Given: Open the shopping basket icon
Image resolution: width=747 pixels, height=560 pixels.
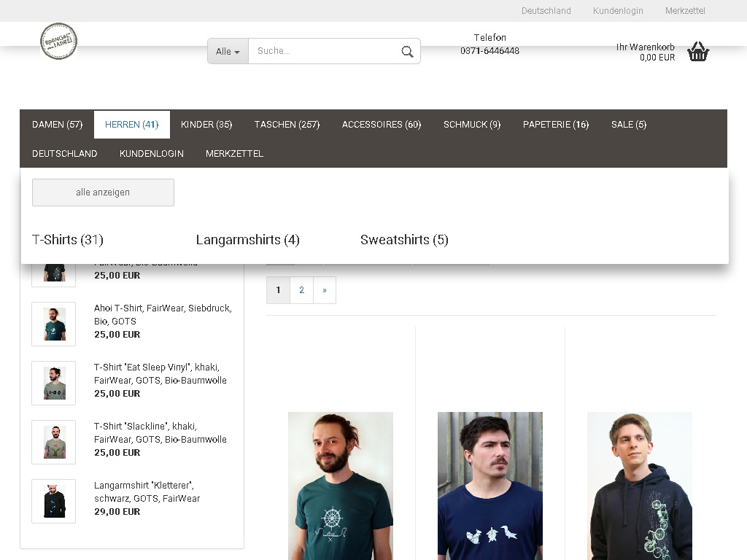Looking at the screenshot, I should pyautogui.click(x=698, y=52).
